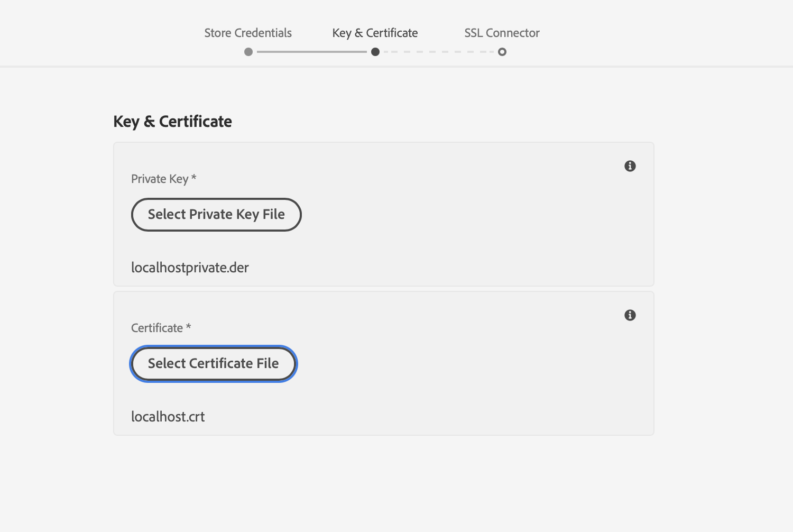Go to Store Credentials step label
Image resolution: width=793 pixels, height=532 pixels.
tap(248, 33)
